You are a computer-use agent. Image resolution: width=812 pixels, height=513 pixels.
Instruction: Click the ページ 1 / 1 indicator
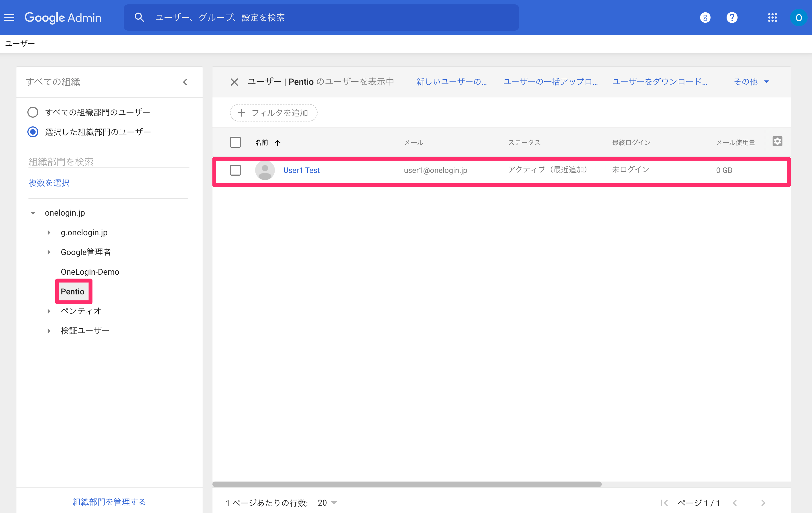(699, 503)
